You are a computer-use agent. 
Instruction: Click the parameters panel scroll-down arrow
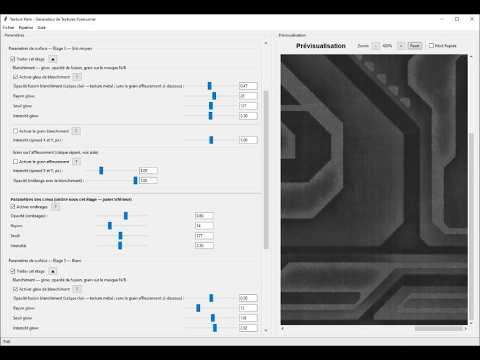coord(266,330)
